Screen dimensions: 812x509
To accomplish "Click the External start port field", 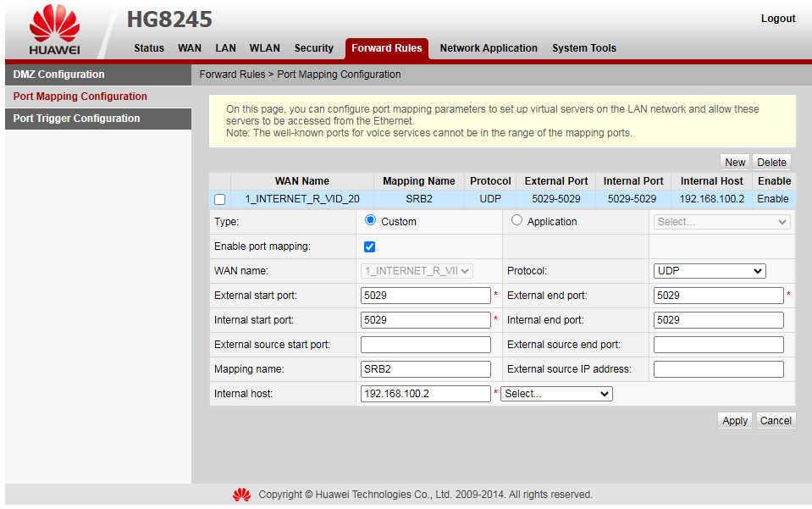I will [x=426, y=296].
